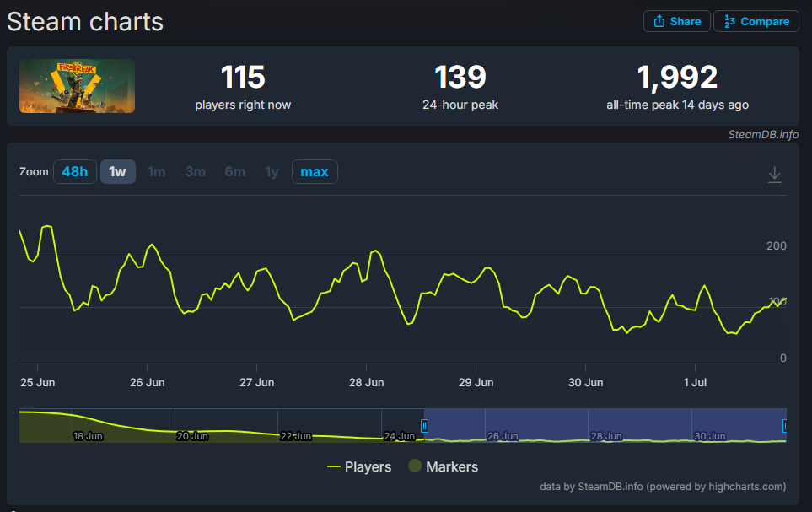Click the highcharts.com data attribution
This screenshot has width=812, height=512.
coord(663,486)
